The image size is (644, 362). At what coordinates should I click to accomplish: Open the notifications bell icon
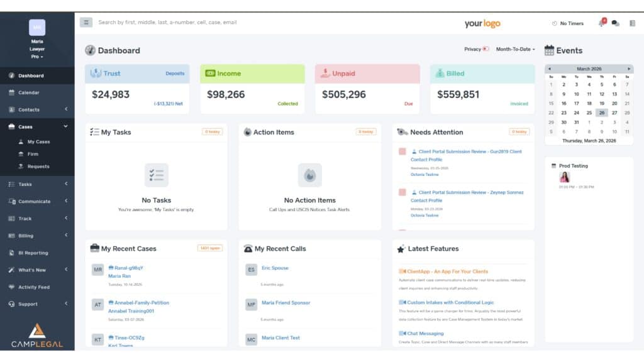(x=602, y=23)
